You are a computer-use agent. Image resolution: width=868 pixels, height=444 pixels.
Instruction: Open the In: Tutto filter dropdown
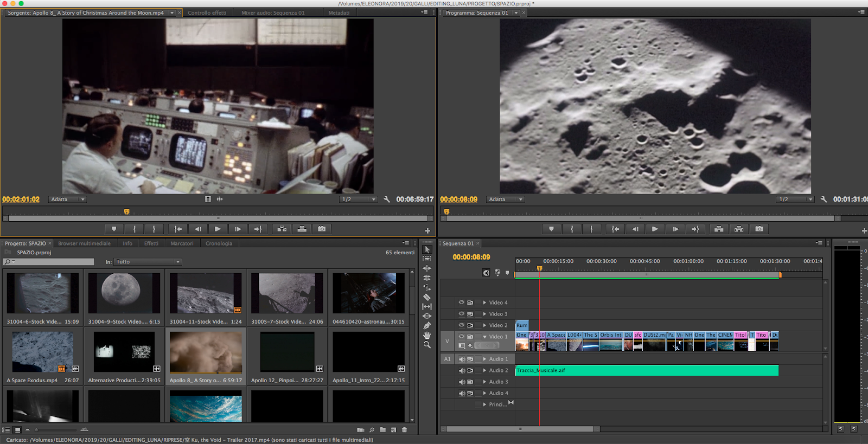click(148, 262)
